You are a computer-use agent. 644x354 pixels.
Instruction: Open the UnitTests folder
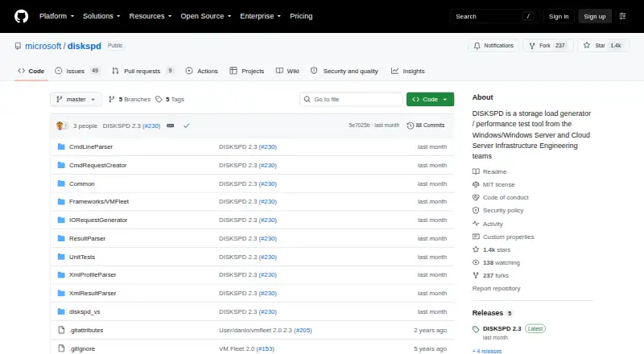tap(82, 257)
